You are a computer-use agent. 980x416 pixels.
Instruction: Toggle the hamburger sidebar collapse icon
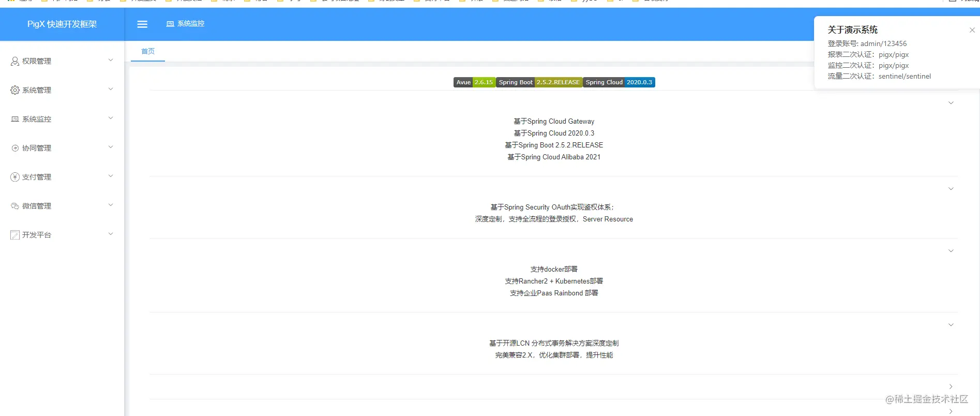click(x=142, y=24)
